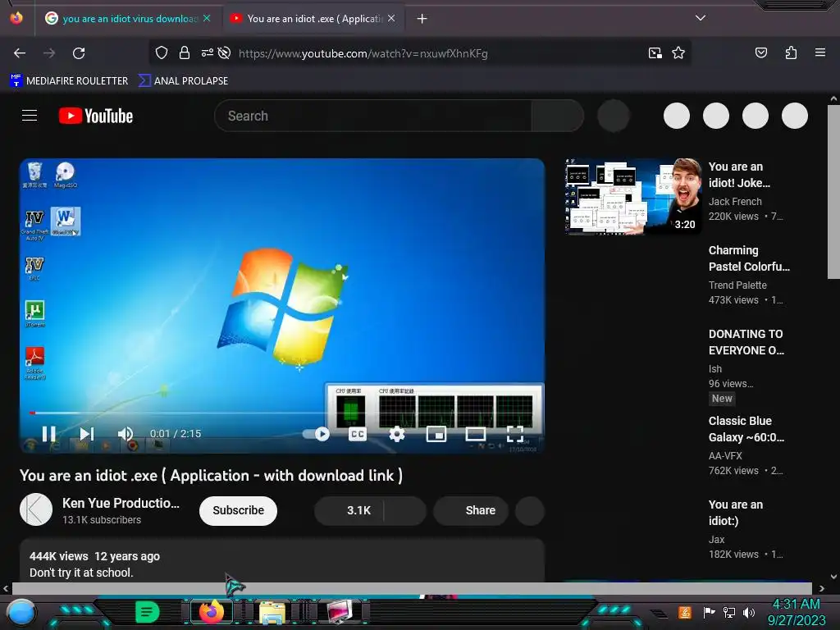Open the green notes app in taskbar
This screenshot has width=840, height=630.
[147, 612]
